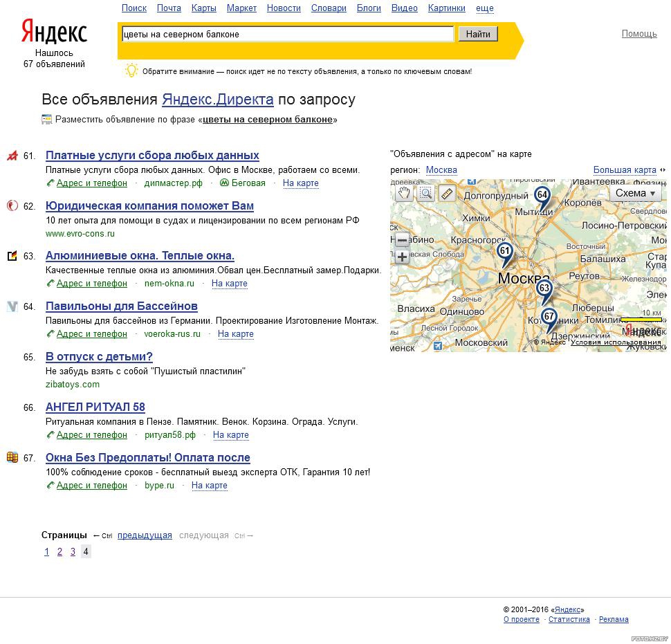Open the Схема map type dropdown
The width and height of the screenshot is (671, 644).
coord(634,194)
